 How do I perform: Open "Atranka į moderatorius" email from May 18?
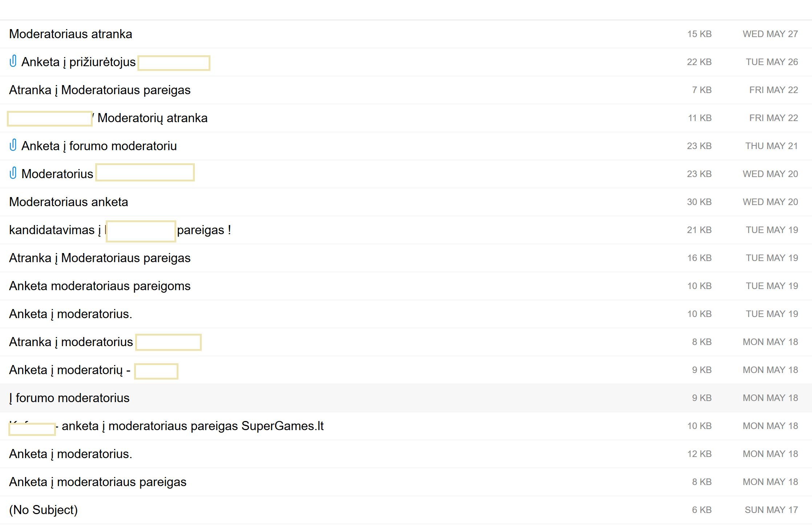click(x=71, y=342)
